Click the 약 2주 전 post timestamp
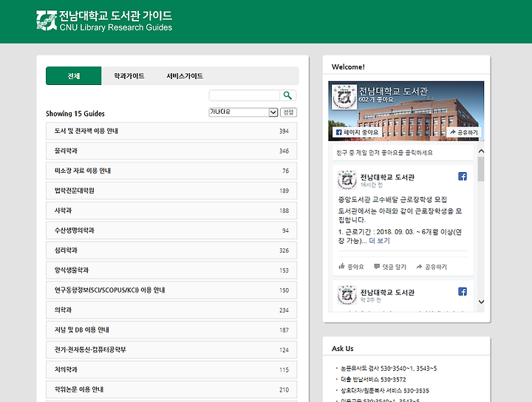Viewport: 532px width, 402px height. 370,300
